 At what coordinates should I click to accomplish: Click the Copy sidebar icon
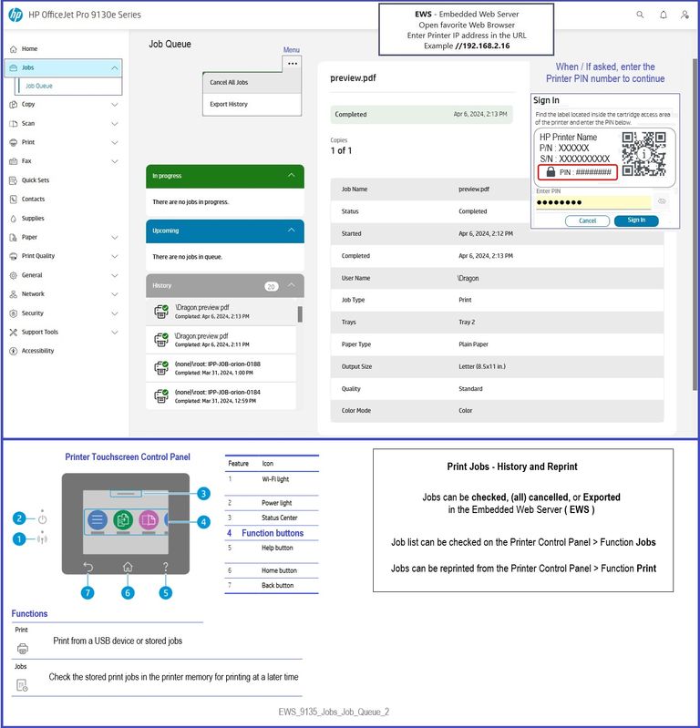point(14,105)
